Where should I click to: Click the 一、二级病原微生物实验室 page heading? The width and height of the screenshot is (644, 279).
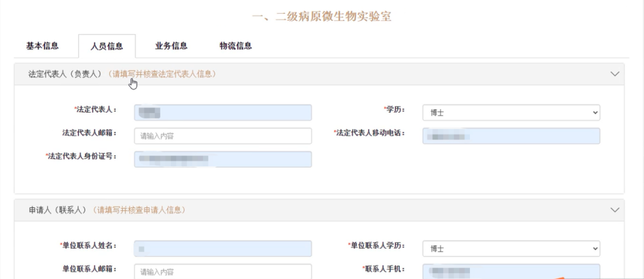click(322, 16)
